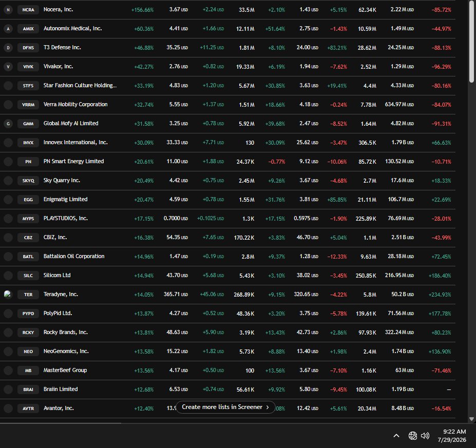
Task: Open the volume speaker tray icon
Action: [425, 436]
